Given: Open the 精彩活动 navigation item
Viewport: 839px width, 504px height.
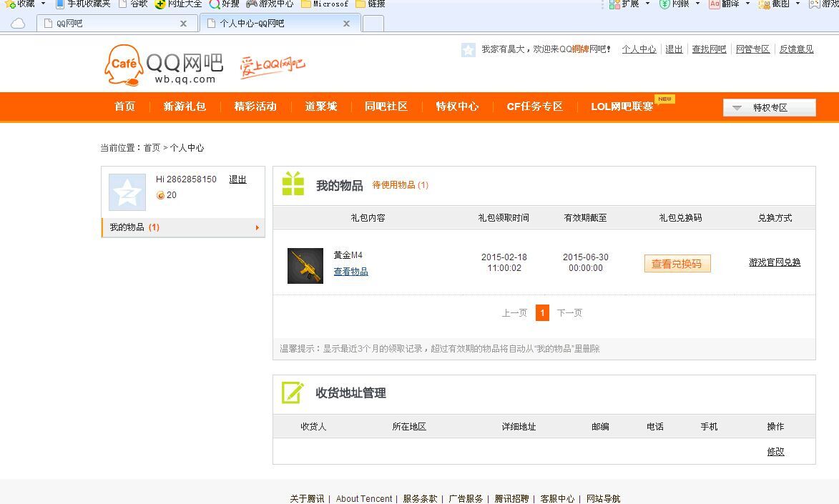Looking at the screenshot, I should point(256,107).
